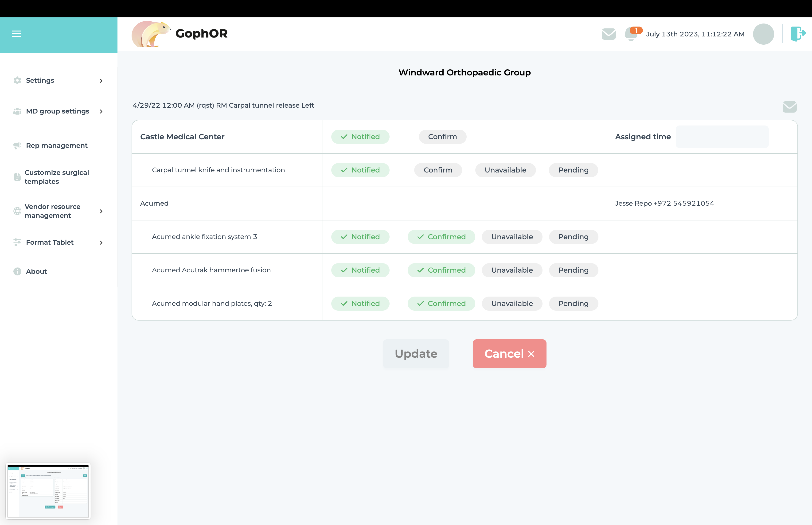The width and height of the screenshot is (812, 525).
Task: Open the screenshot thumbnail preview
Action: [x=48, y=491]
